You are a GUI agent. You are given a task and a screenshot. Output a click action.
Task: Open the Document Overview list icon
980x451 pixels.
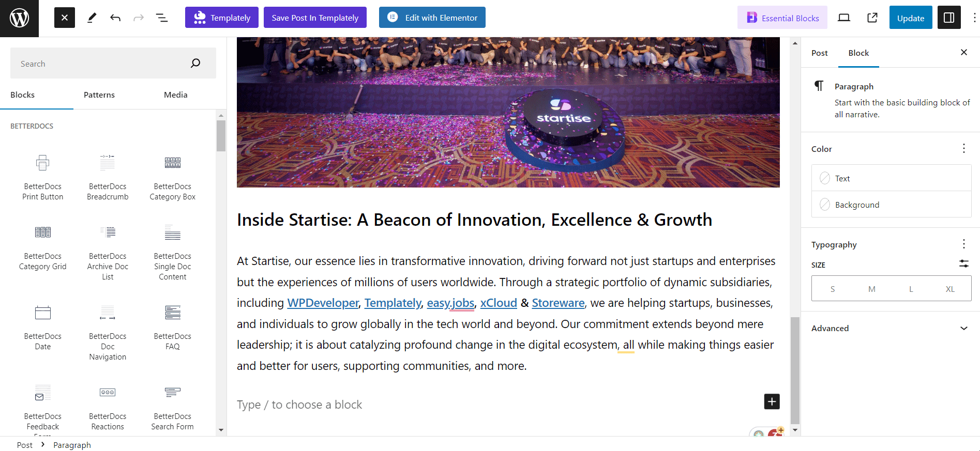point(162,18)
